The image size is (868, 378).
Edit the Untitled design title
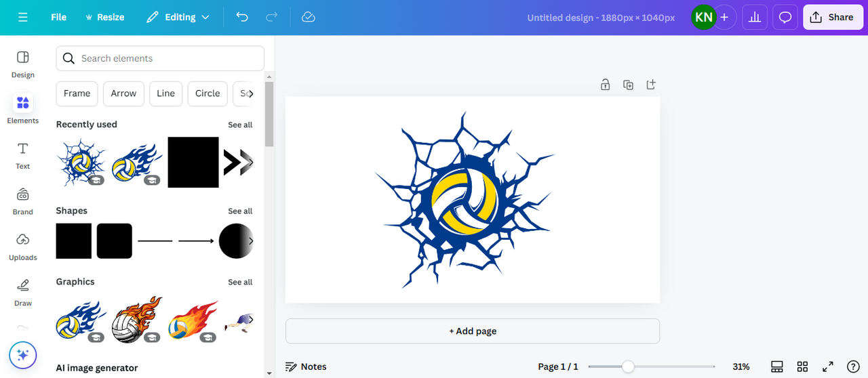pos(601,18)
